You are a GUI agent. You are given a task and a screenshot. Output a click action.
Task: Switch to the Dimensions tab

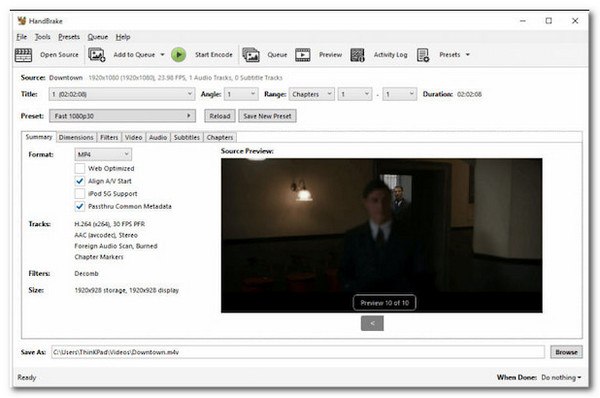[x=76, y=137]
